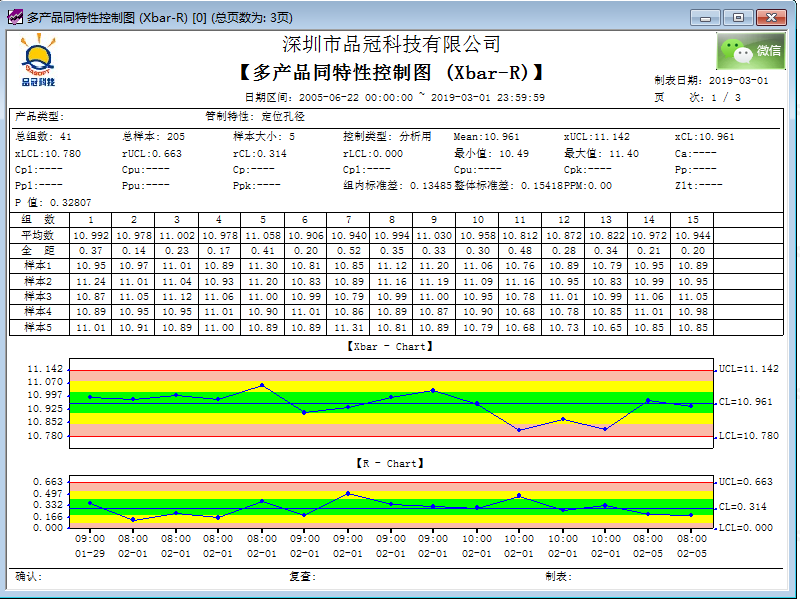Screen dimensions: 800x601
Task: Select the average value 10.992
Action: click(x=91, y=236)
